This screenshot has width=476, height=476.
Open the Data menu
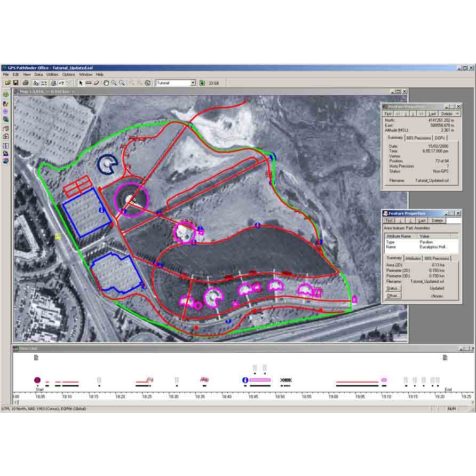pyautogui.click(x=38, y=75)
